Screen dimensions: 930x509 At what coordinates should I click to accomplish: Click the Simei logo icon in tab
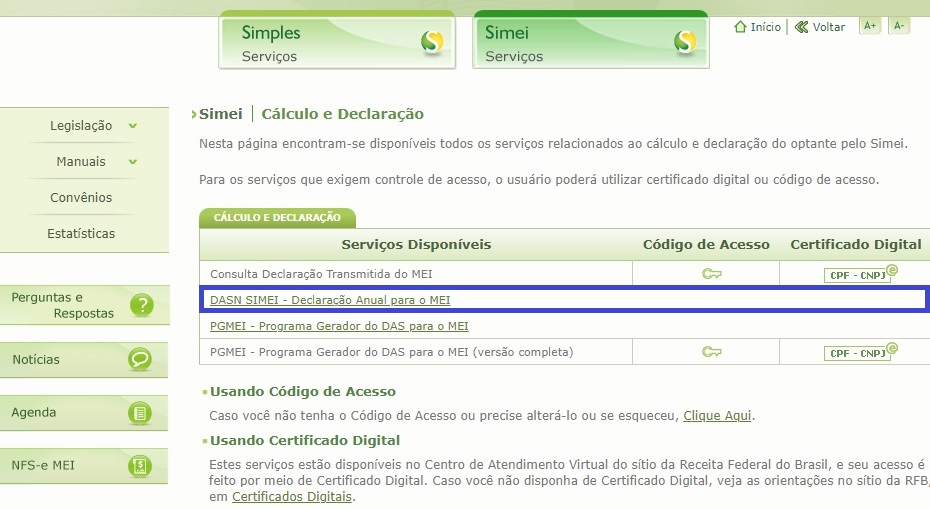[x=685, y=42]
